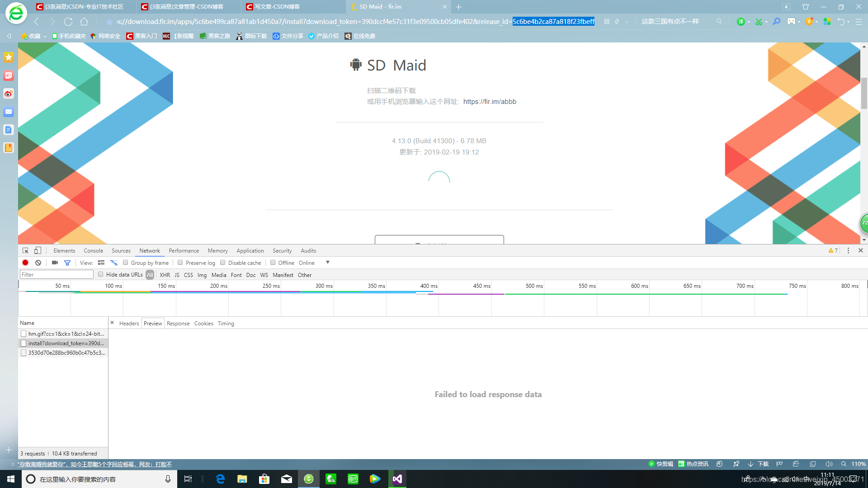Click the QR code icon in address bar
868x488 pixels.
click(607, 22)
